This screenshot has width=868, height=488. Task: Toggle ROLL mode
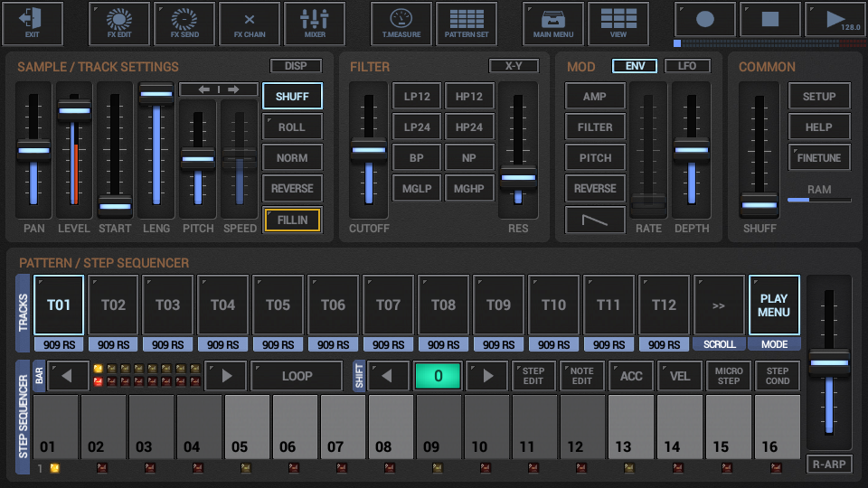[x=292, y=127]
